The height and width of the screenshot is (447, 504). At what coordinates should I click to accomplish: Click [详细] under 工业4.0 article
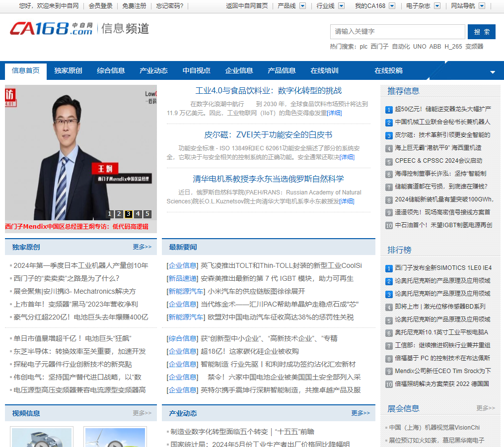tap(334, 113)
